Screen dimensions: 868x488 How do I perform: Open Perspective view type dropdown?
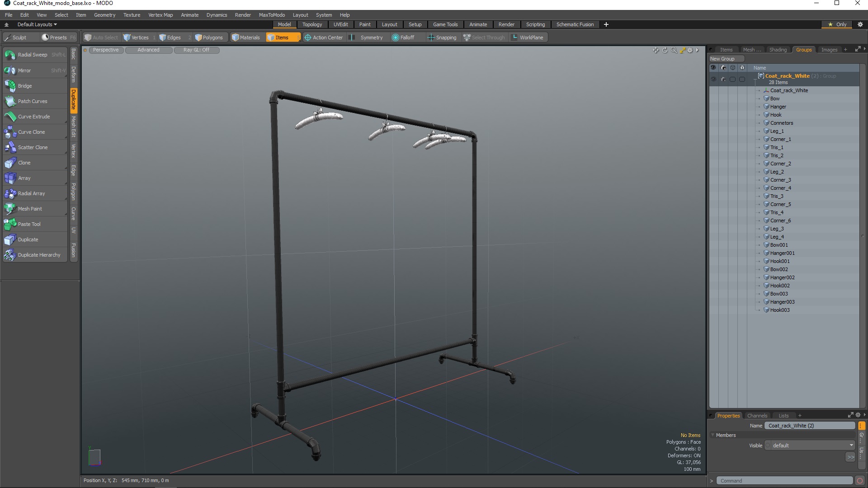click(106, 50)
